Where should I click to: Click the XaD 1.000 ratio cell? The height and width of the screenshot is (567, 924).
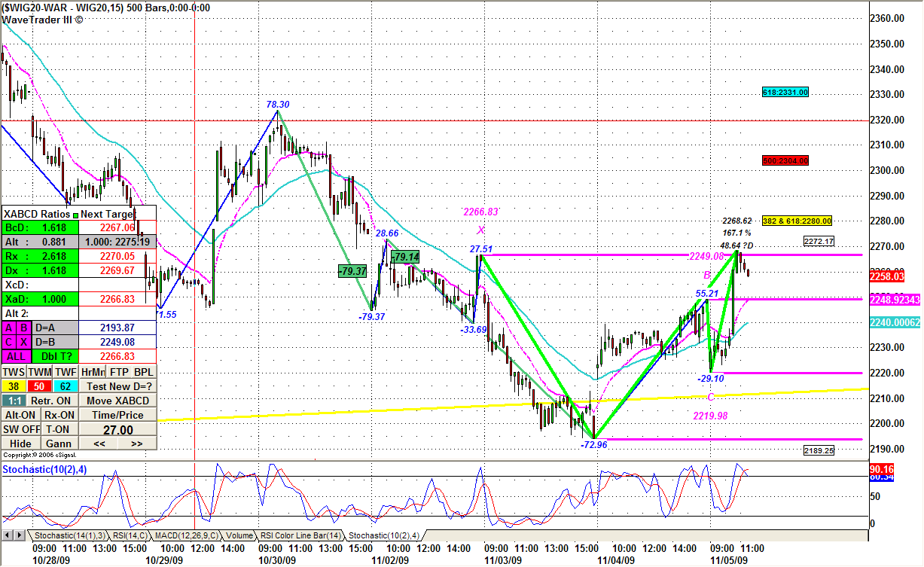40,299
